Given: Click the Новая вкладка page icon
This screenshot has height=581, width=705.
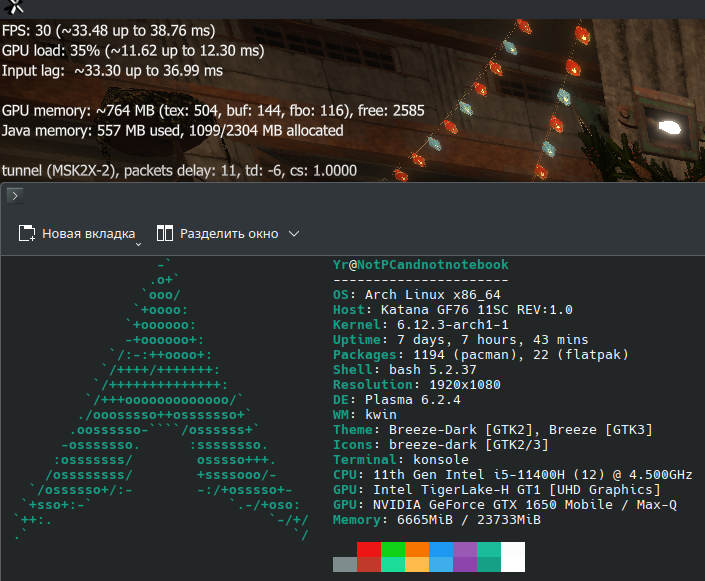Looking at the screenshot, I should (27, 233).
